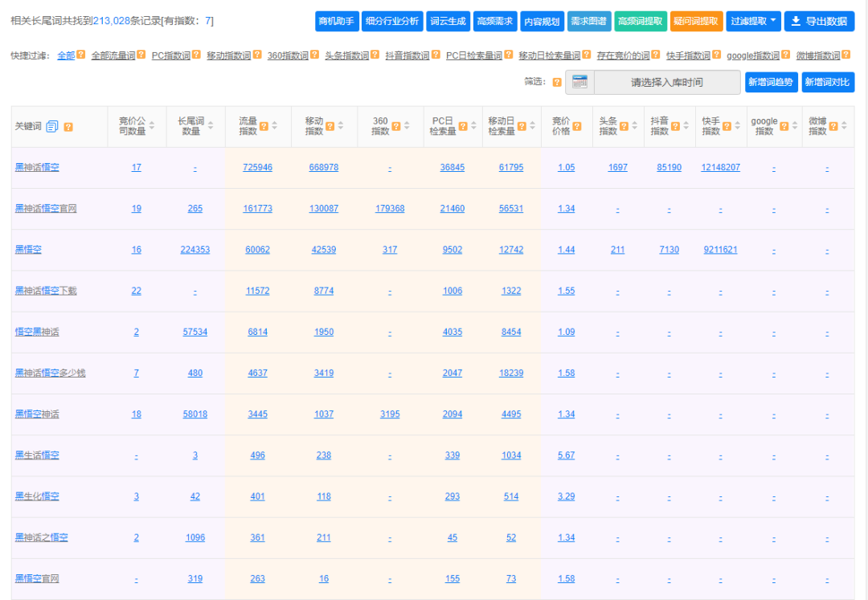Click 快手指数 value 12148207

(x=720, y=167)
